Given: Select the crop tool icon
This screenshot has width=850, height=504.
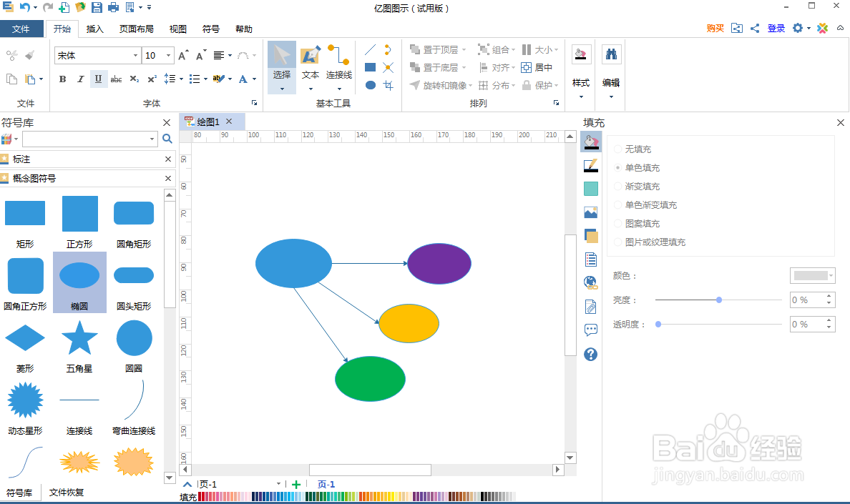Looking at the screenshot, I should (388, 85).
